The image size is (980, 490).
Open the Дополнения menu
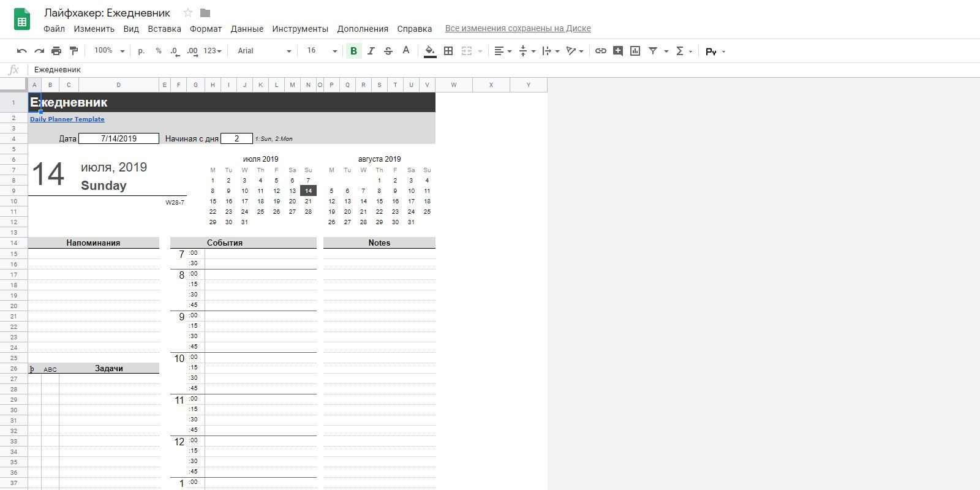[363, 29]
